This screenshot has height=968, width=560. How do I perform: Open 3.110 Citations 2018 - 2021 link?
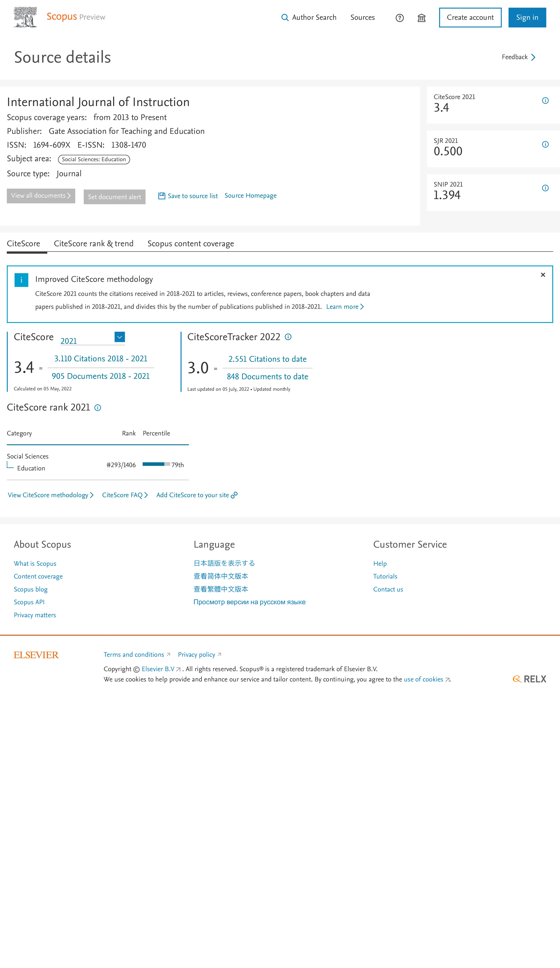101,358
